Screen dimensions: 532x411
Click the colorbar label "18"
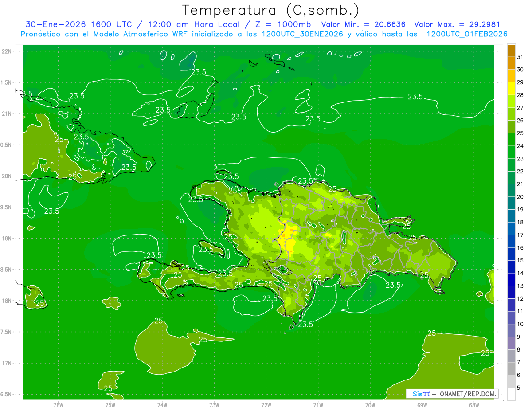pyautogui.click(x=520, y=222)
